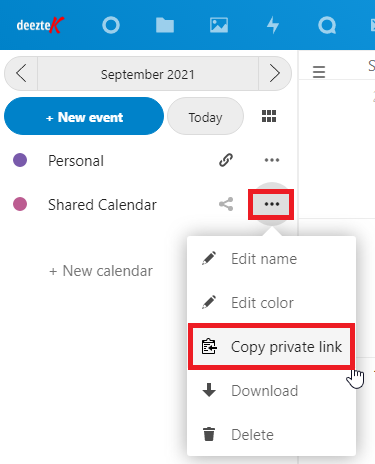Click Shared Calendar share icon
The width and height of the screenshot is (375, 464).
coord(226,204)
